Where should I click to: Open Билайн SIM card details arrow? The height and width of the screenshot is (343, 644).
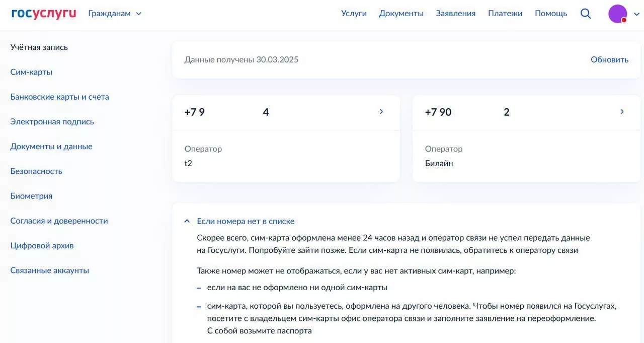[x=622, y=112]
